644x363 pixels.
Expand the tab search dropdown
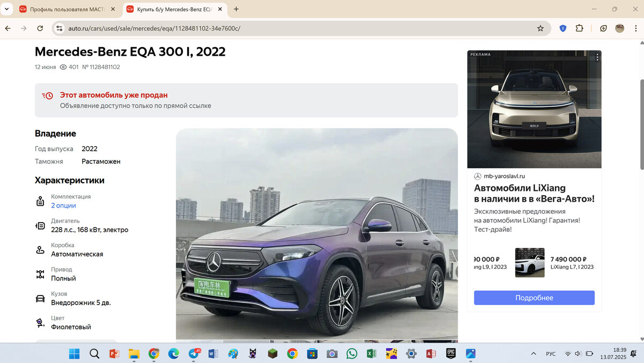pos(6,9)
